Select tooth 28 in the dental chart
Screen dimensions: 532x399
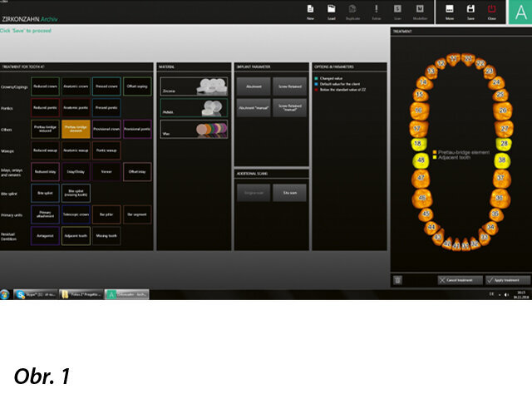pos(503,144)
